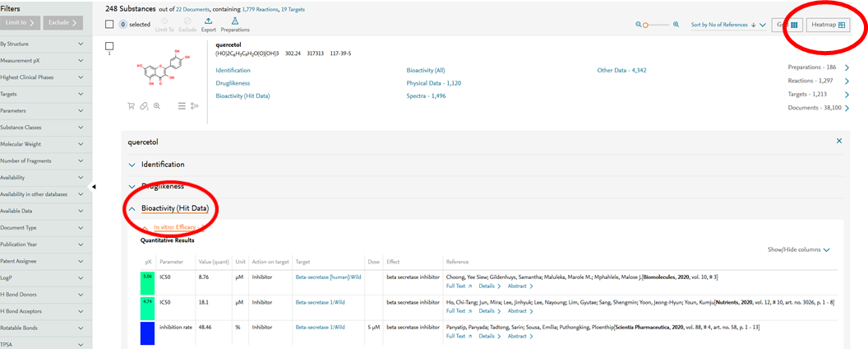Tick the select-all substances checkbox
Image resolution: width=868 pixels, height=349 pixels.
[x=110, y=25]
